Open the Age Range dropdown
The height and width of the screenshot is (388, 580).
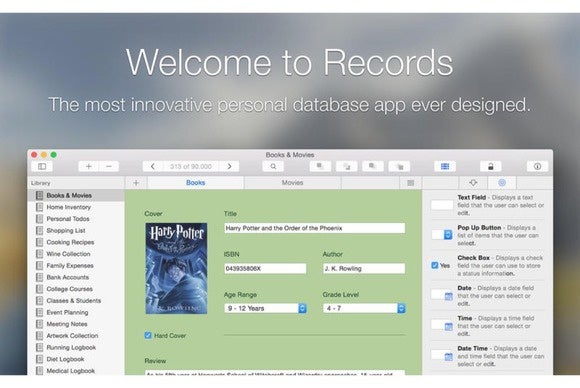(265, 308)
